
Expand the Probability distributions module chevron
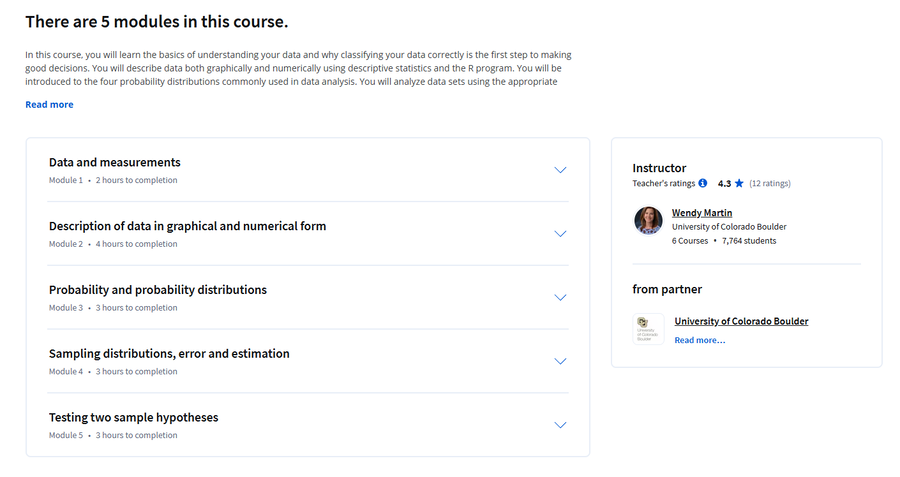560,297
